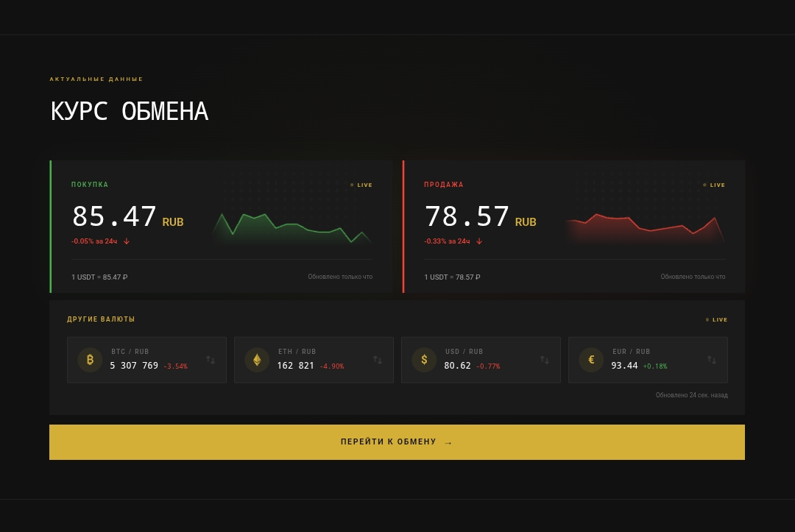This screenshot has height=532, width=795.
Task: Click down arrow next to -0.33% за 24ч
Action: 479,241
